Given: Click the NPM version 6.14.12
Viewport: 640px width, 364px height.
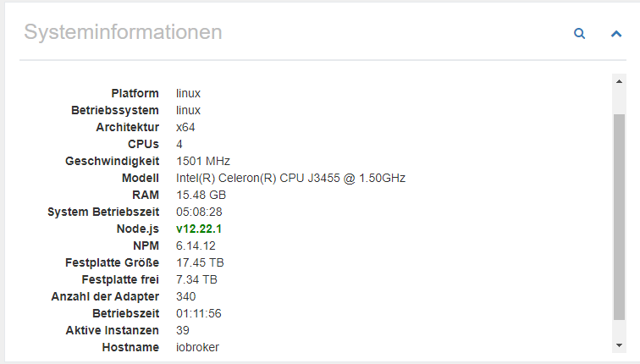Looking at the screenshot, I should click(196, 245).
